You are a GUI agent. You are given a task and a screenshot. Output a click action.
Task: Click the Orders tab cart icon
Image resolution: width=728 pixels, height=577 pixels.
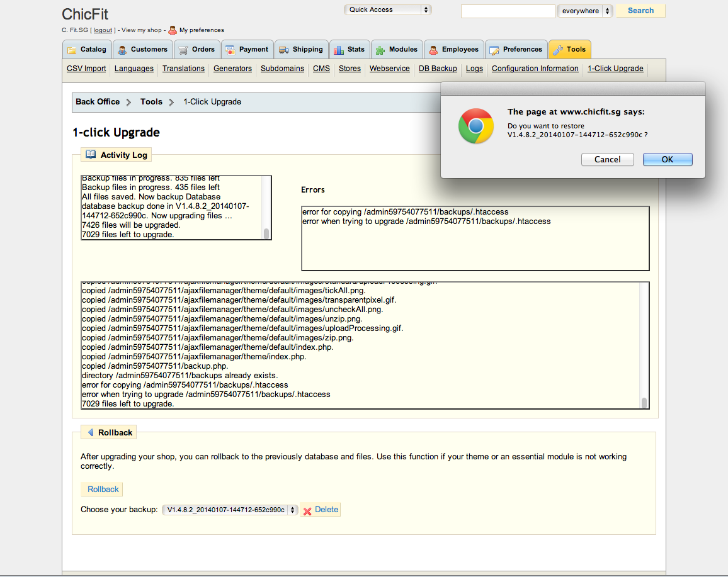183,50
